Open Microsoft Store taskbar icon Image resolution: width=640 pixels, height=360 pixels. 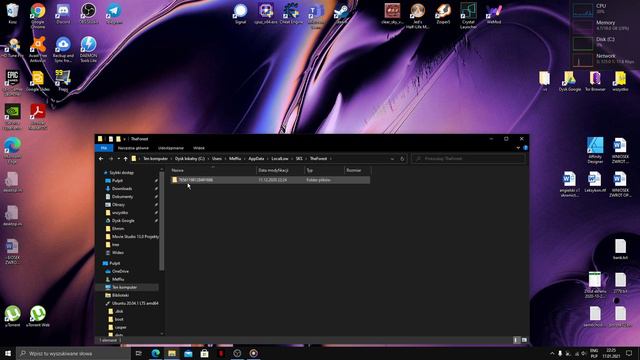tap(204, 353)
